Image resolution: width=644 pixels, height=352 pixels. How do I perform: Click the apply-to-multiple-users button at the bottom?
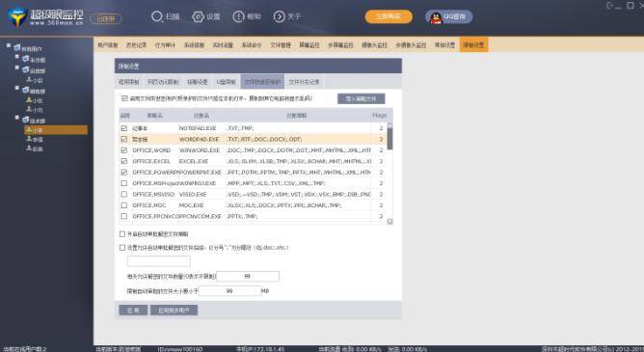(174, 311)
